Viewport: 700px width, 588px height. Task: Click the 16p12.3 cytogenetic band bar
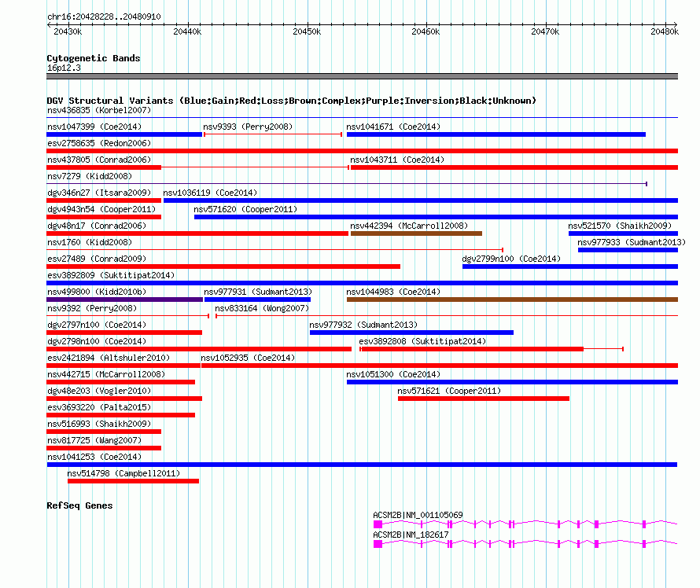pyautogui.click(x=362, y=76)
